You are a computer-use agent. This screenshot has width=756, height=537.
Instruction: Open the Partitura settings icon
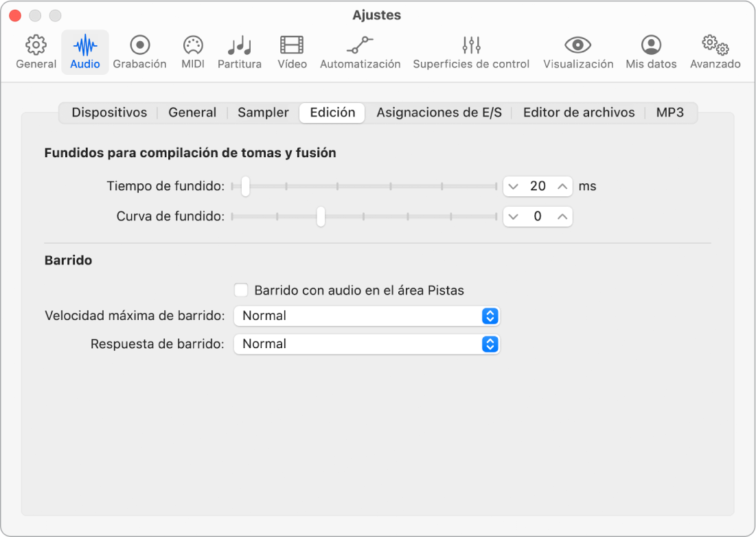pyautogui.click(x=239, y=52)
